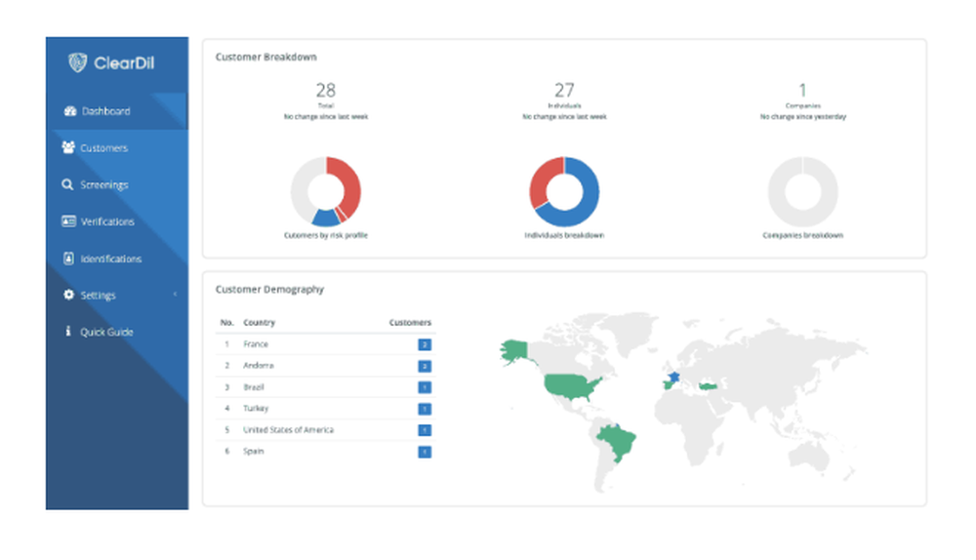This screenshot has width=976, height=560.
Task: Click the Customer Demography heading
Action: pyautogui.click(x=269, y=290)
